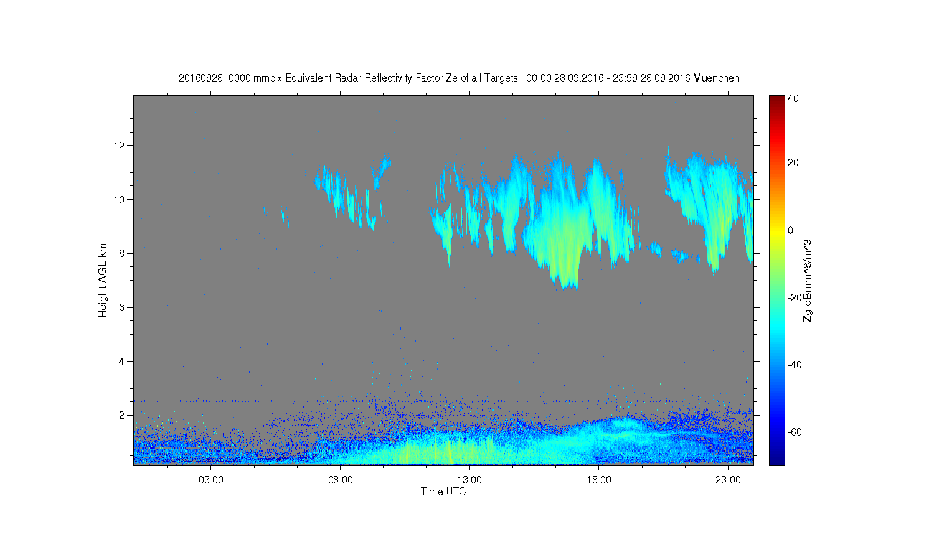Viewport: 934px width, 560px height.
Task: Click the colorbar's positive 40 tick label
Action: [793, 99]
